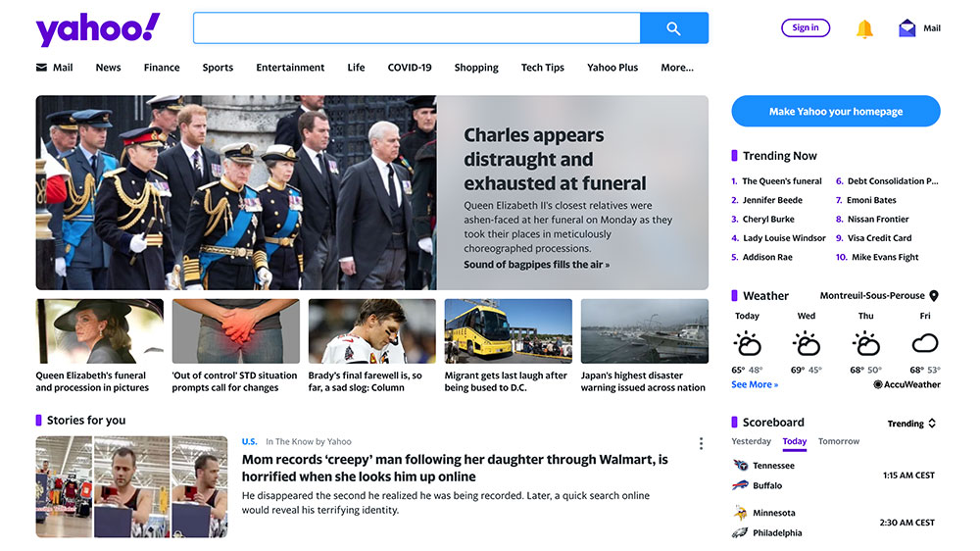
Task: Click Friday's cloudy weather icon
Action: tap(925, 343)
